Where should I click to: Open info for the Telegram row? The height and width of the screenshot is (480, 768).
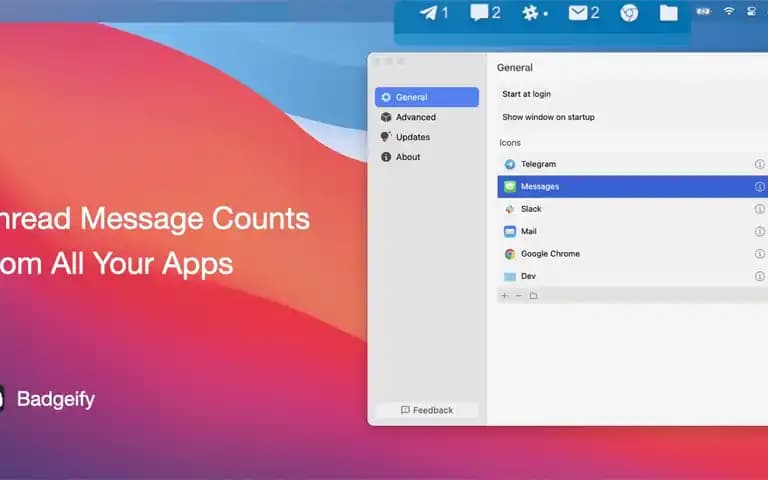(759, 164)
